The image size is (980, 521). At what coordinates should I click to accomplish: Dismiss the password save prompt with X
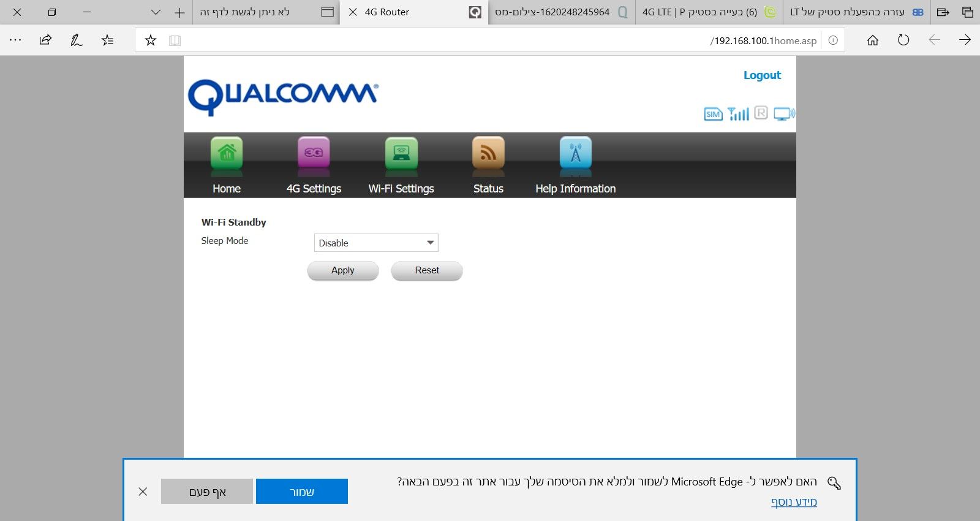(143, 492)
